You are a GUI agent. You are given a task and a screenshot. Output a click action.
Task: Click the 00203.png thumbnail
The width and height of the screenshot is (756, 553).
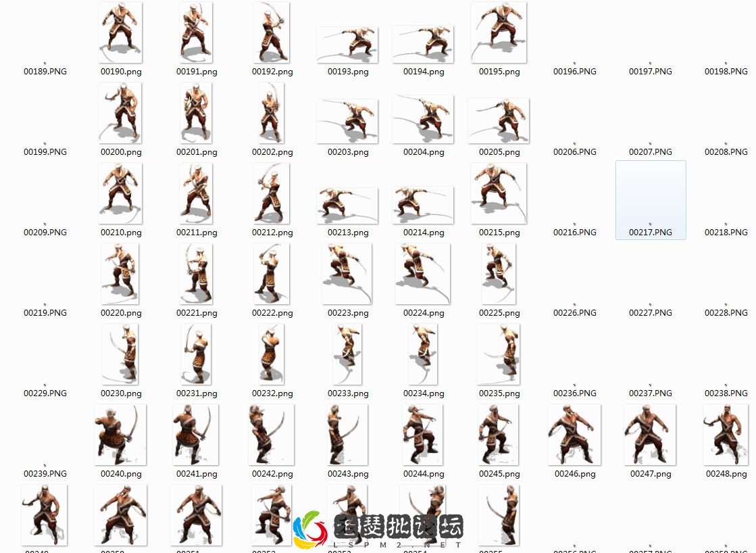pyautogui.click(x=347, y=121)
